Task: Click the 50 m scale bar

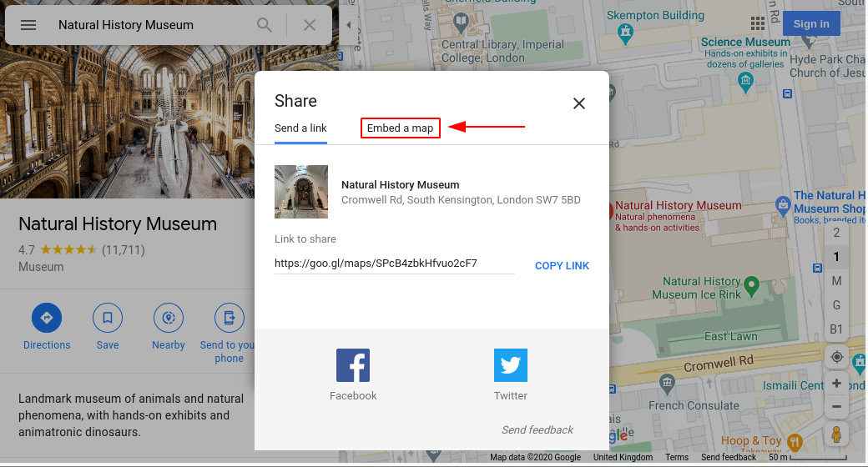Action: [x=808, y=457]
